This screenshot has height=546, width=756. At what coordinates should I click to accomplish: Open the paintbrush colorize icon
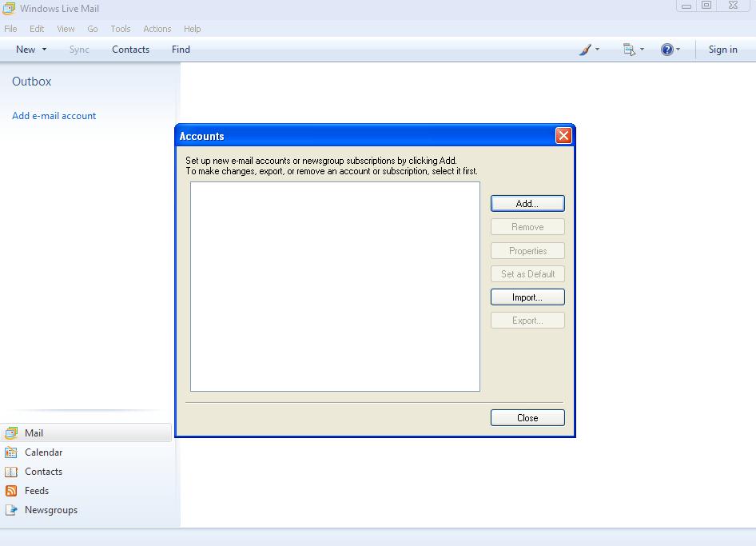(x=585, y=50)
